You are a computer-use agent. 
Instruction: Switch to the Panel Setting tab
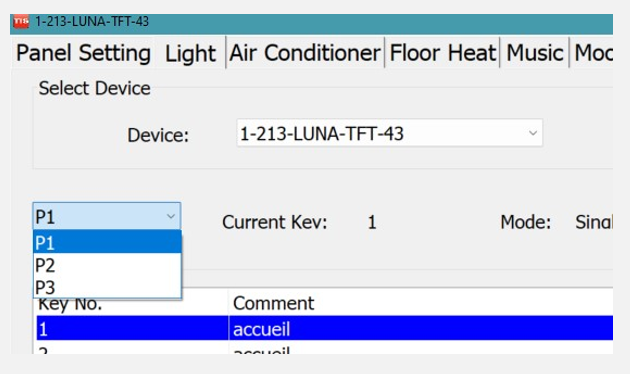pos(83,53)
